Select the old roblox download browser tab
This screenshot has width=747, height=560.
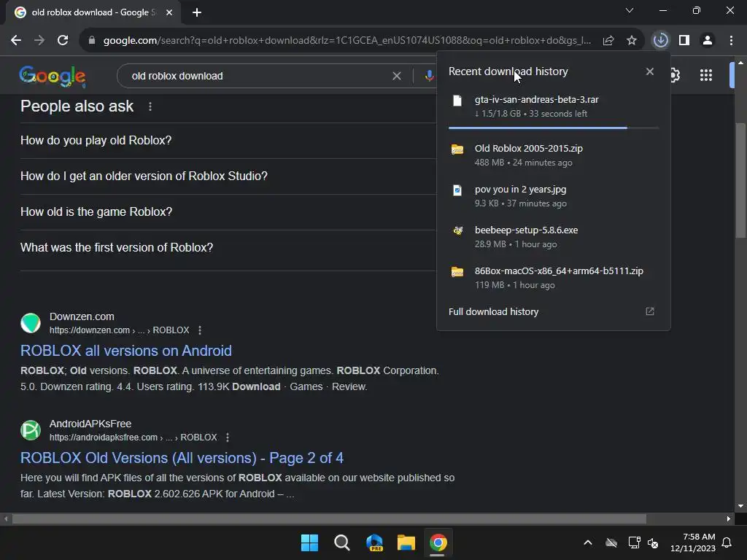pos(93,12)
